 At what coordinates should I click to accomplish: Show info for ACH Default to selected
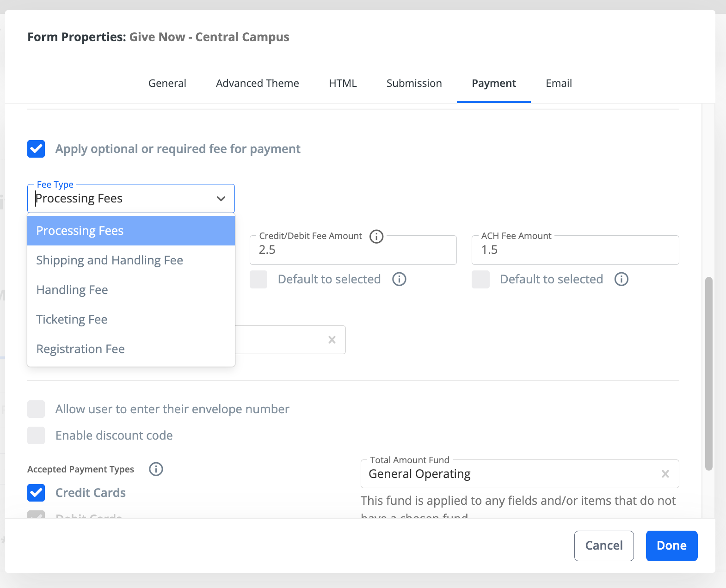tap(621, 279)
